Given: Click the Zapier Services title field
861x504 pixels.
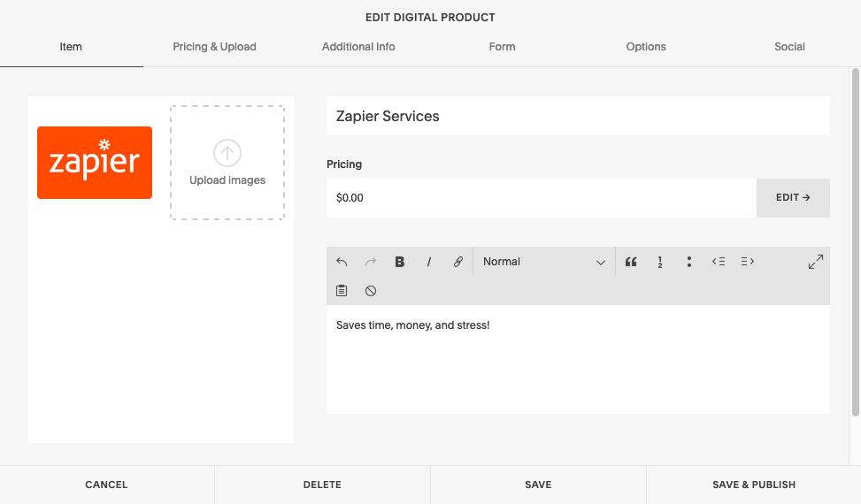Looking at the screenshot, I should [x=578, y=116].
